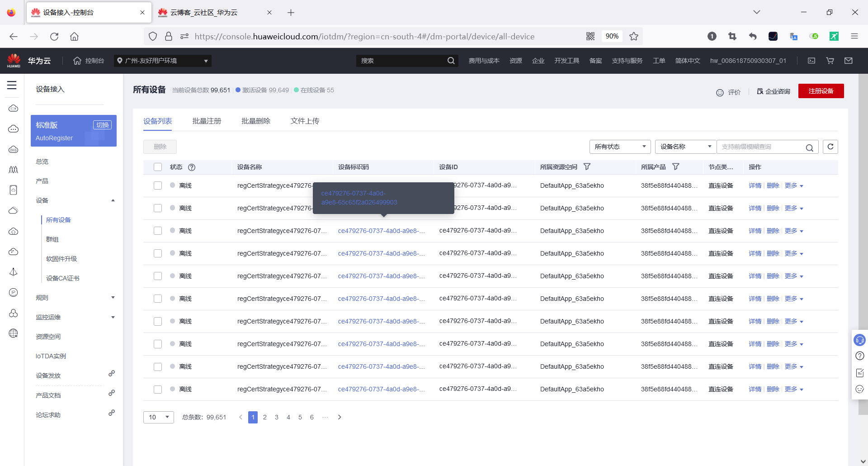Check the second device row checkbox

coord(158,208)
